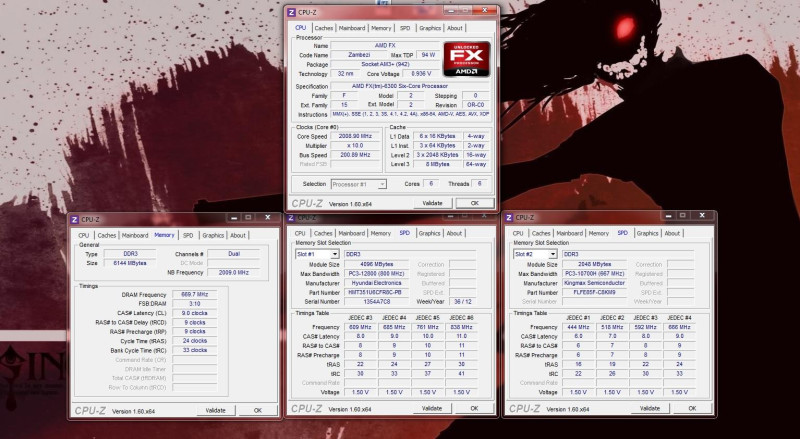Click Validate in the top CPU window
800x439 pixels.
tap(432, 203)
